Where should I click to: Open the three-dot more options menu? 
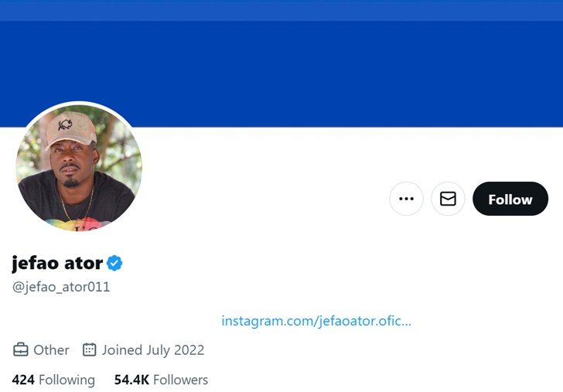(406, 199)
